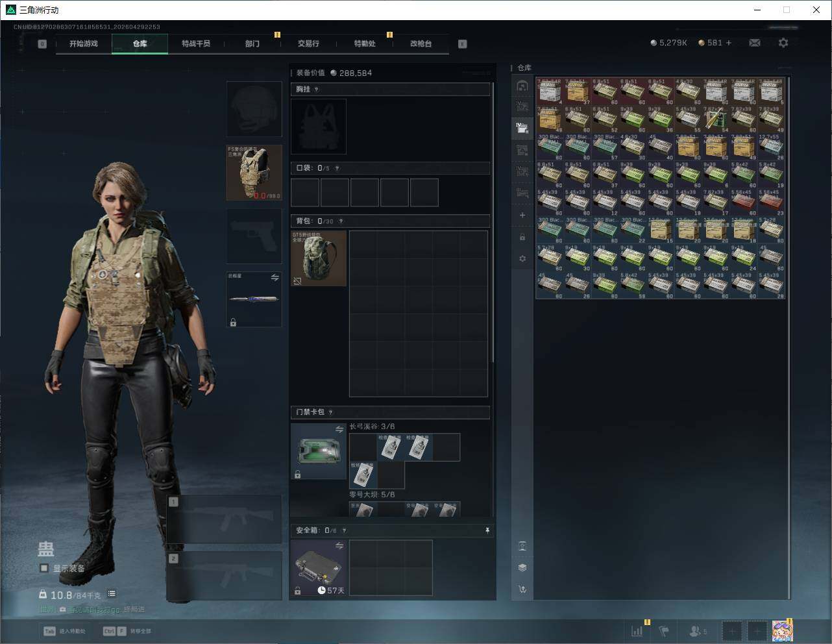The width and height of the screenshot is (832, 644).
Task: Select the highlighted third warehouse container tab
Action: pyautogui.click(x=522, y=128)
